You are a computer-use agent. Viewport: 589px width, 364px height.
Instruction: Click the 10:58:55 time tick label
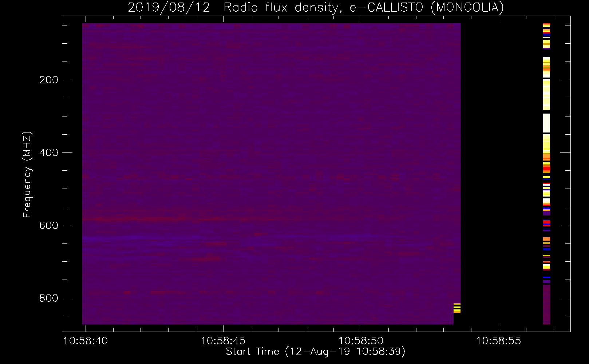498,341
